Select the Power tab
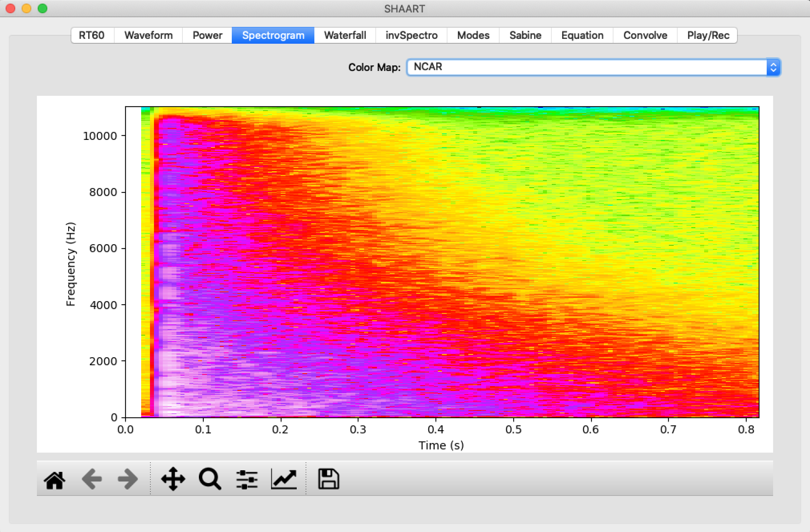 tap(207, 35)
